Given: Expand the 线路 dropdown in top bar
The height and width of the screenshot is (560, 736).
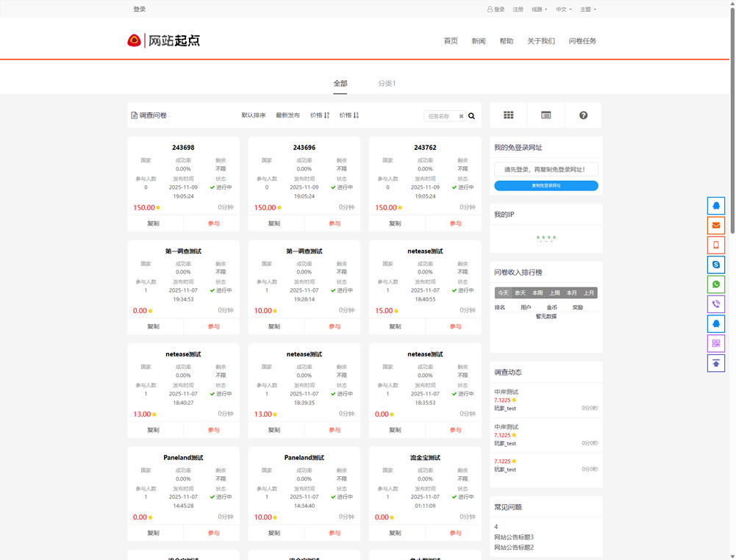Looking at the screenshot, I should click(x=540, y=10).
